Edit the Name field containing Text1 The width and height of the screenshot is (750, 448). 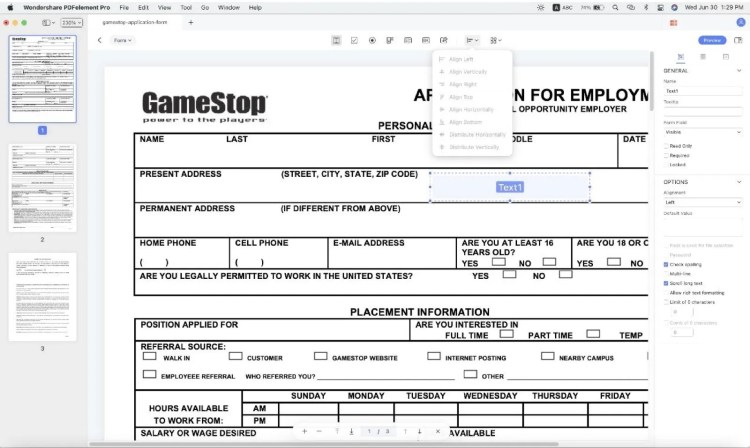pyautogui.click(x=703, y=91)
